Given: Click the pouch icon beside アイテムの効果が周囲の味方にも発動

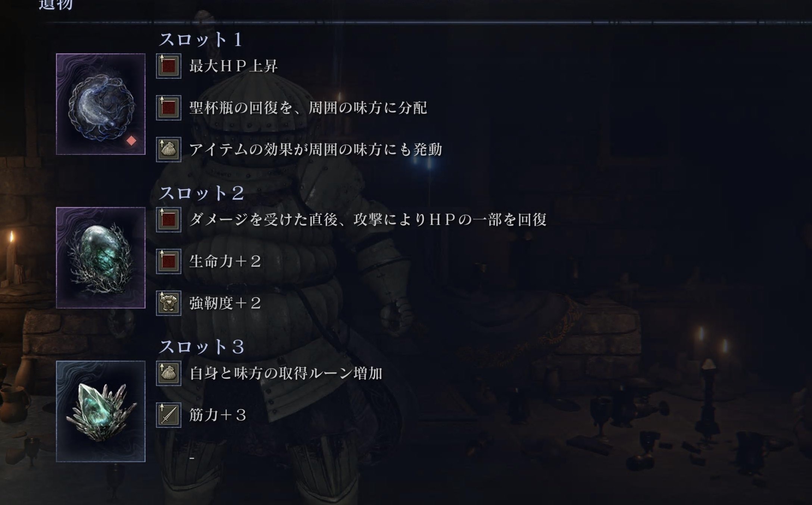Looking at the screenshot, I should point(169,150).
